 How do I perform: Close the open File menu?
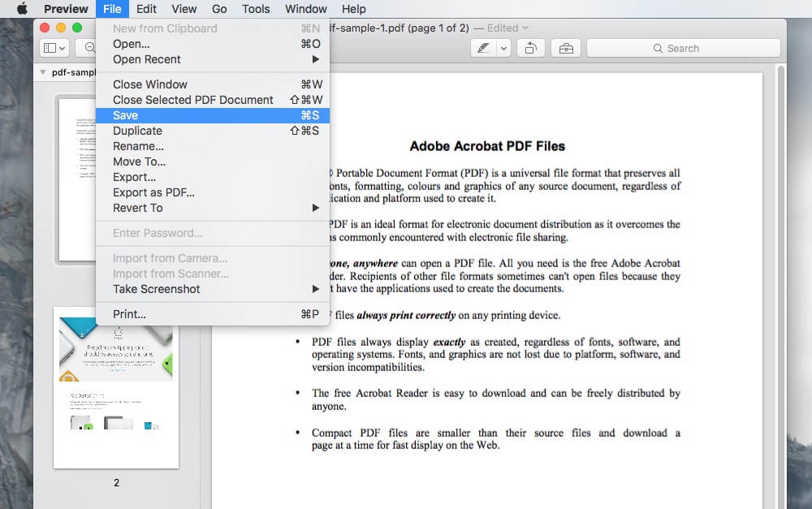[x=112, y=9]
